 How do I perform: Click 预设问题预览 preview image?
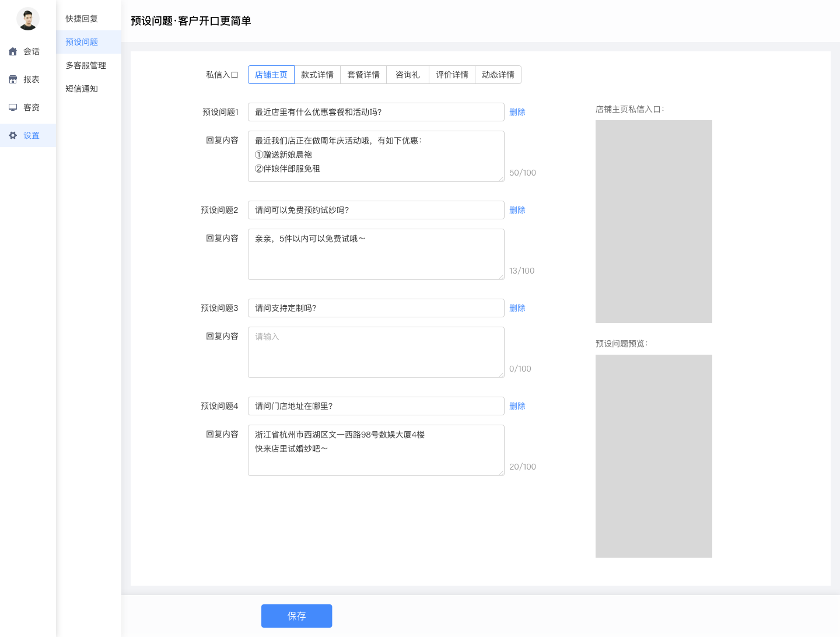[654, 456]
